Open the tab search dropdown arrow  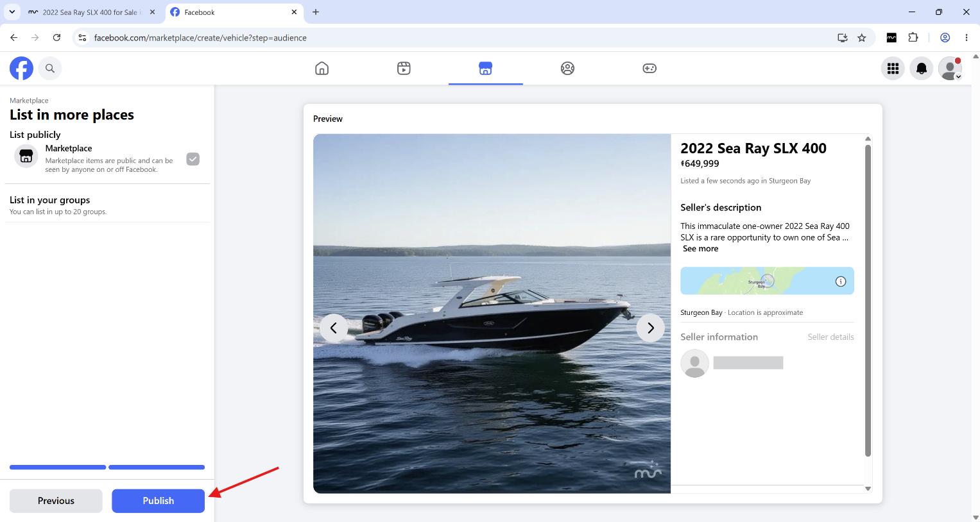point(12,12)
